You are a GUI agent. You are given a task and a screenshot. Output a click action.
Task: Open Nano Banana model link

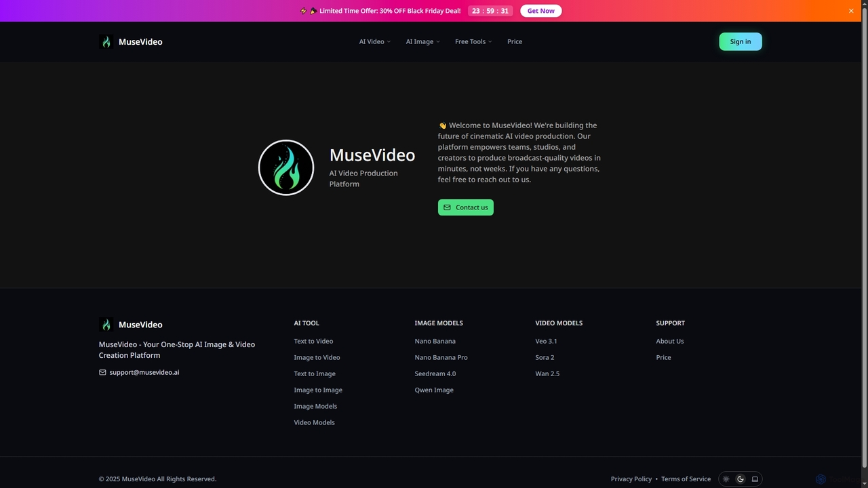pos(435,341)
